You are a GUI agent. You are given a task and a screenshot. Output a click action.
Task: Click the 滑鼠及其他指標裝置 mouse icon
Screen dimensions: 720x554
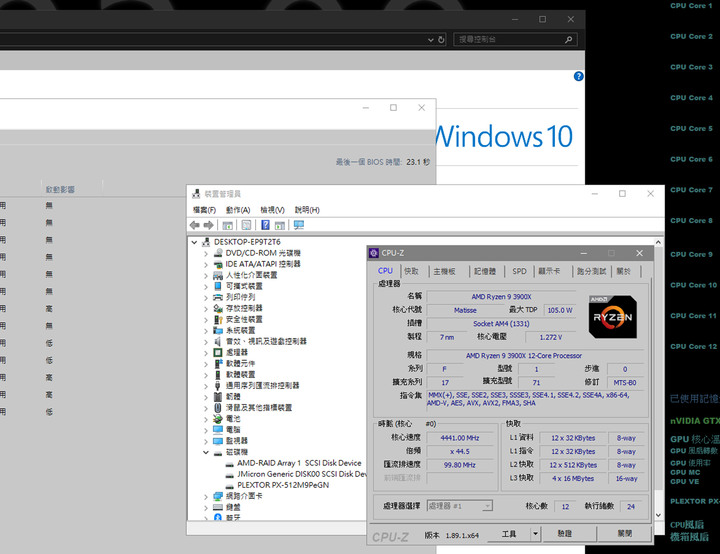click(x=218, y=407)
